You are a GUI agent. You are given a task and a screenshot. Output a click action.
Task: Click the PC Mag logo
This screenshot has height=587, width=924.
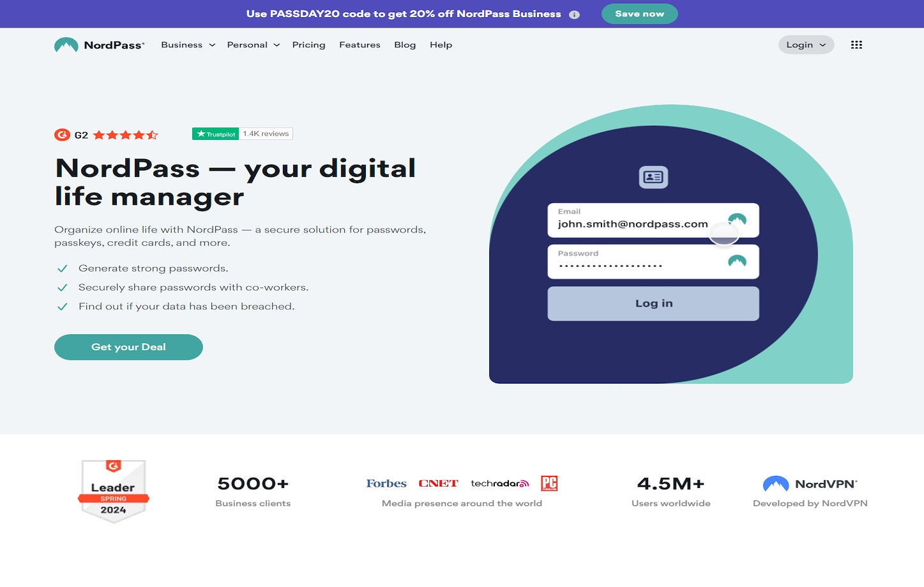[549, 484]
